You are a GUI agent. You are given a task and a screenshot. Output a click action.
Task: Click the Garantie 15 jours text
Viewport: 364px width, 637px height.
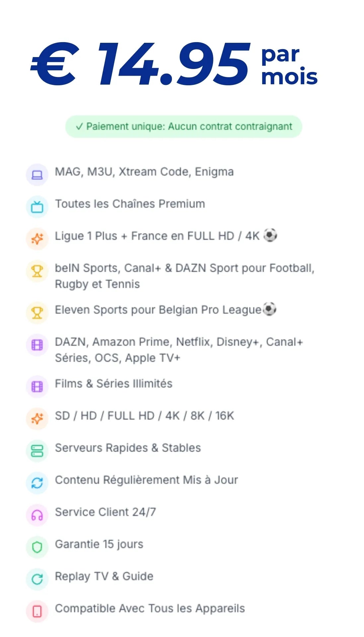pyautogui.click(x=99, y=544)
